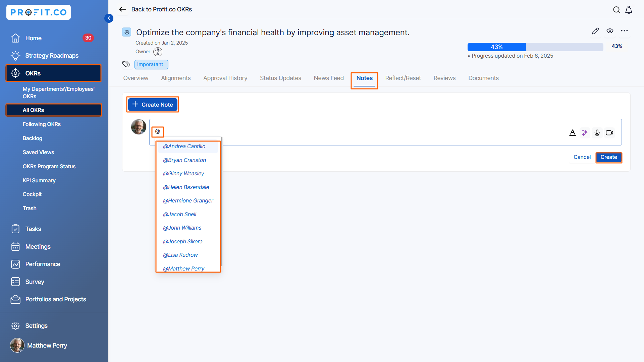Click the tag icon beside Imporatant label
Screen dimensions: 644x362
point(126,64)
